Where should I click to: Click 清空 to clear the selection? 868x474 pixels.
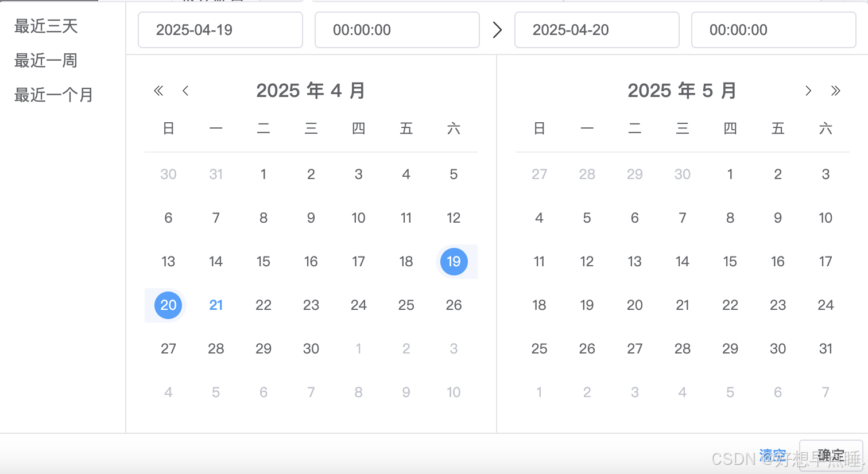coord(773,455)
